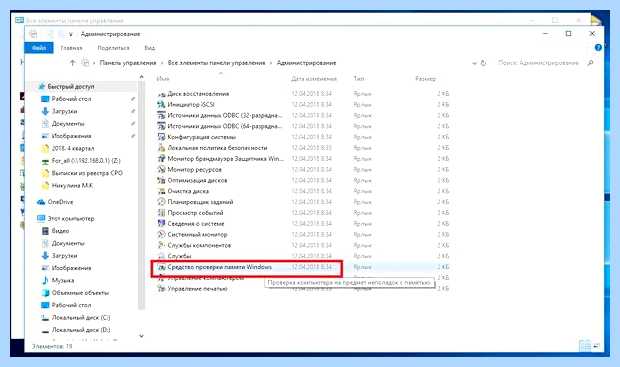
Task: Open Загрузки under quick access
Action: [64, 111]
